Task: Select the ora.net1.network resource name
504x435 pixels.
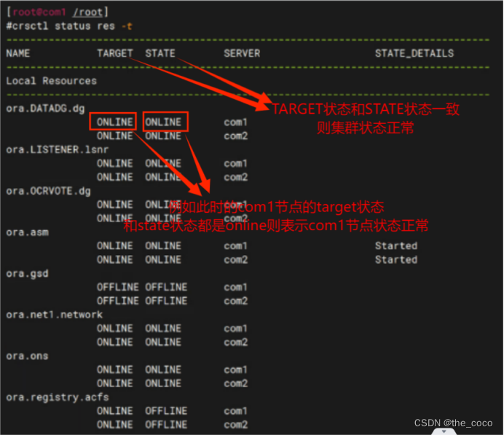Action: tap(55, 315)
